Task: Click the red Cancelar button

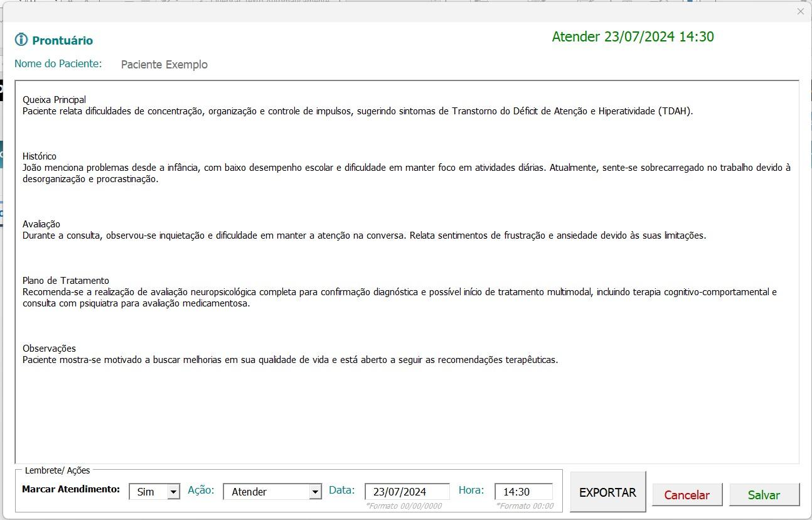Action: click(x=686, y=495)
